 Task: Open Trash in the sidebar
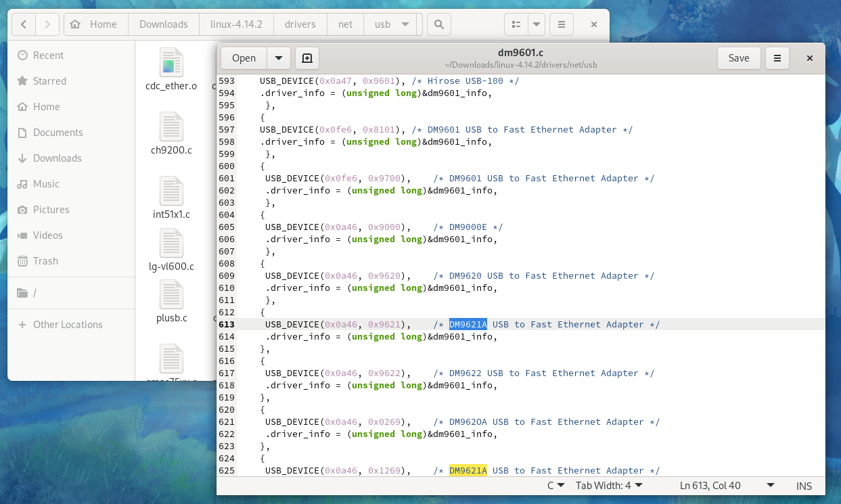point(71,261)
